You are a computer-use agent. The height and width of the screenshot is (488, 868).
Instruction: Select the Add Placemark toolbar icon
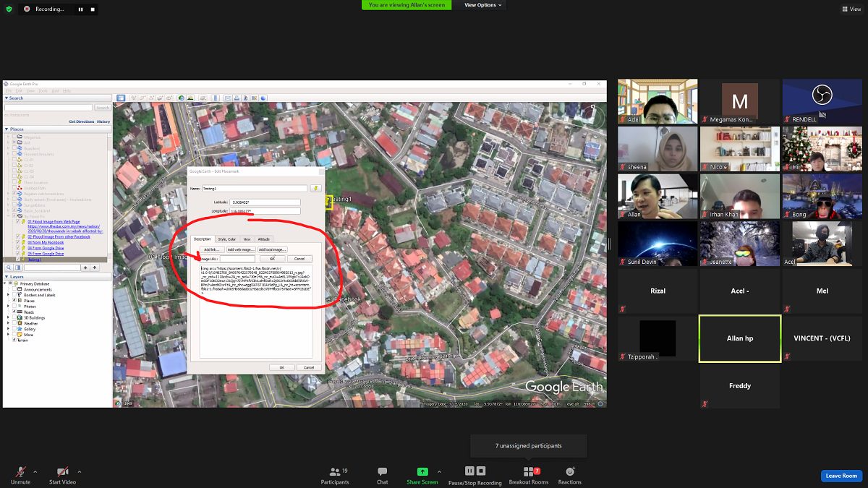[x=135, y=98]
